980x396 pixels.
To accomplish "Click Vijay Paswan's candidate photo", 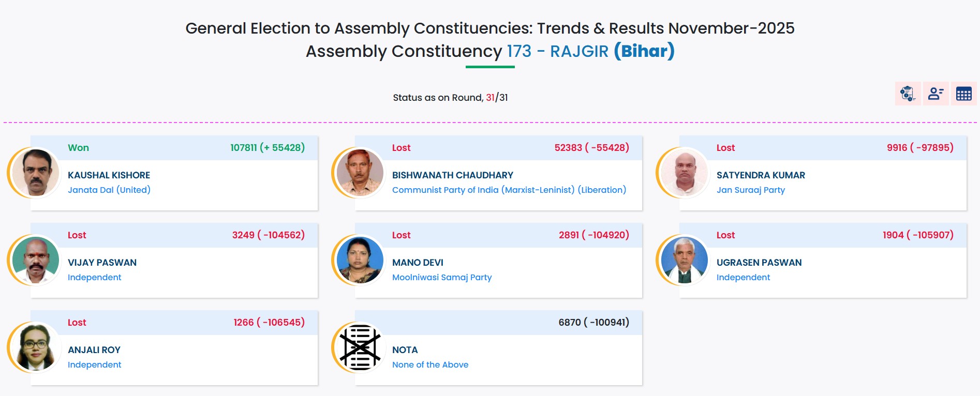I will point(36,261).
